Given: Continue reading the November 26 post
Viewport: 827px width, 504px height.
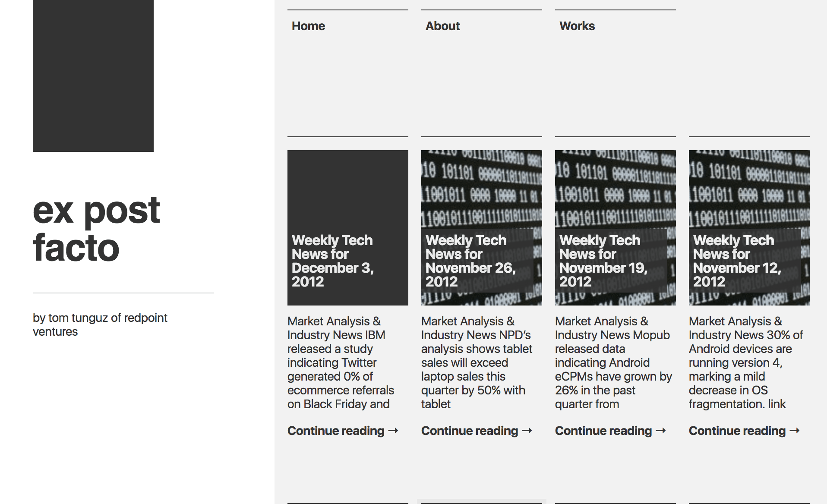Looking at the screenshot, I should point(477,431).
